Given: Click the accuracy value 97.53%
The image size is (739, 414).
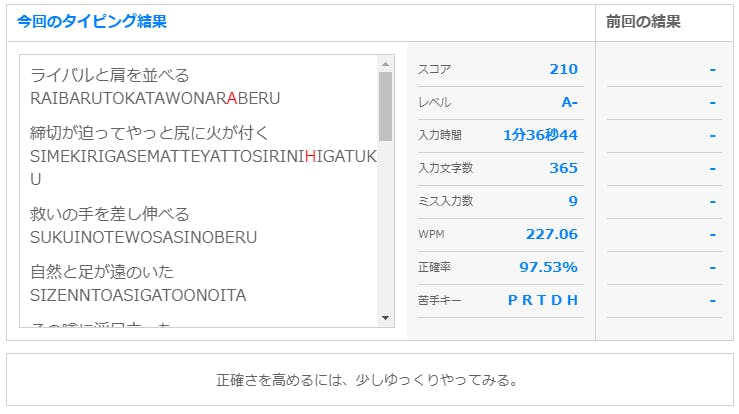Looking at the screenshot, I should click(x=548, y=267).
